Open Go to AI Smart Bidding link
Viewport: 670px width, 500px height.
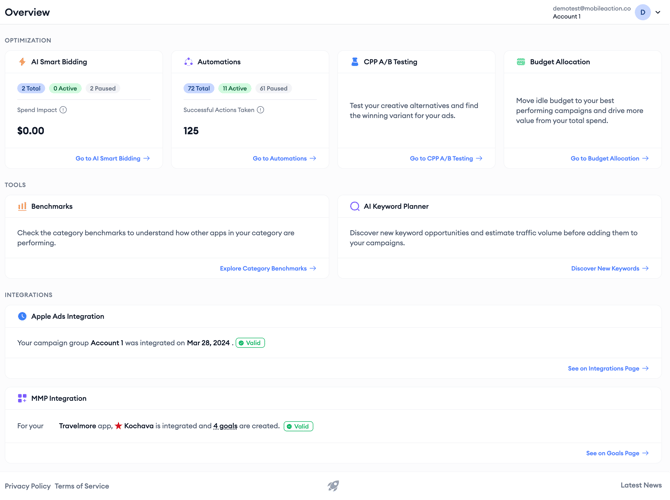click(x=112, y=159)
